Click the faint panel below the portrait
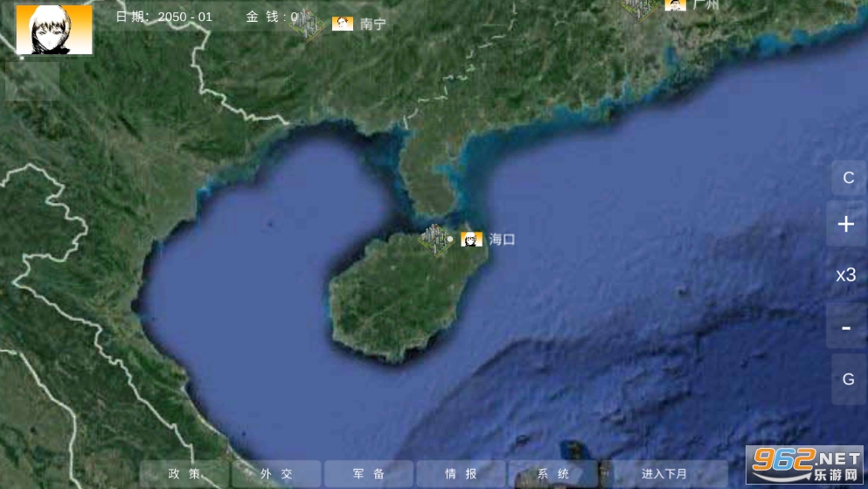 point(32,80)
